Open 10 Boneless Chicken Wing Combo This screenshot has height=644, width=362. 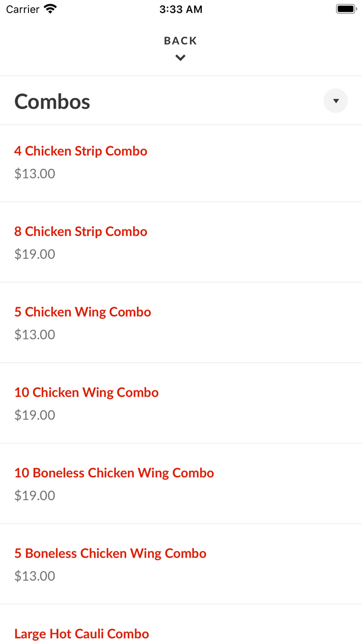[x=114, y=473]
